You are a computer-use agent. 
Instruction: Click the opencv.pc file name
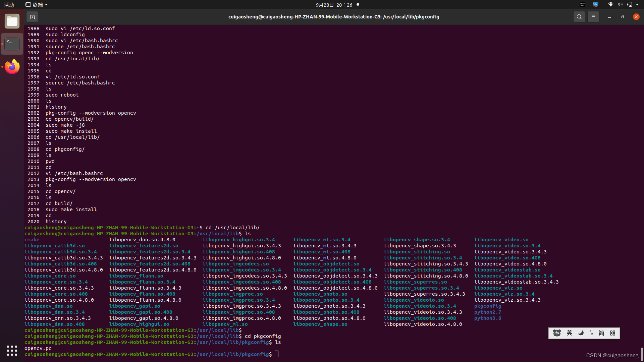tap(38, 348)
